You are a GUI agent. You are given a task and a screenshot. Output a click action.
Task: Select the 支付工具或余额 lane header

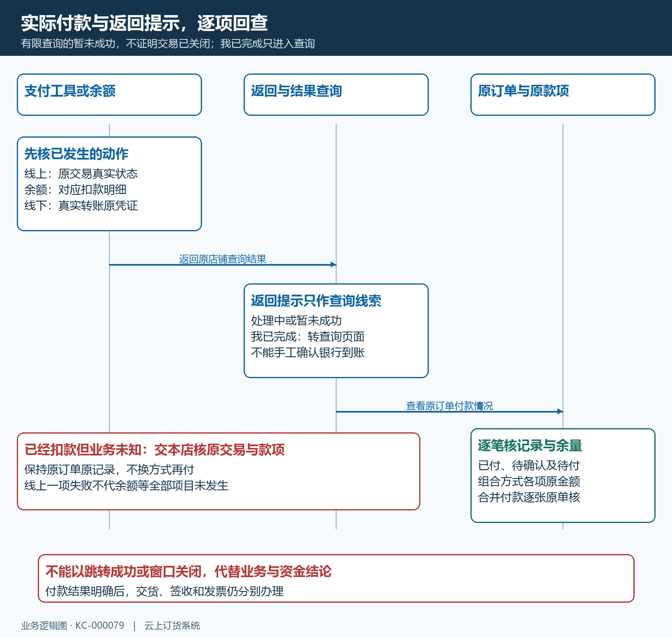click(109, 95)
